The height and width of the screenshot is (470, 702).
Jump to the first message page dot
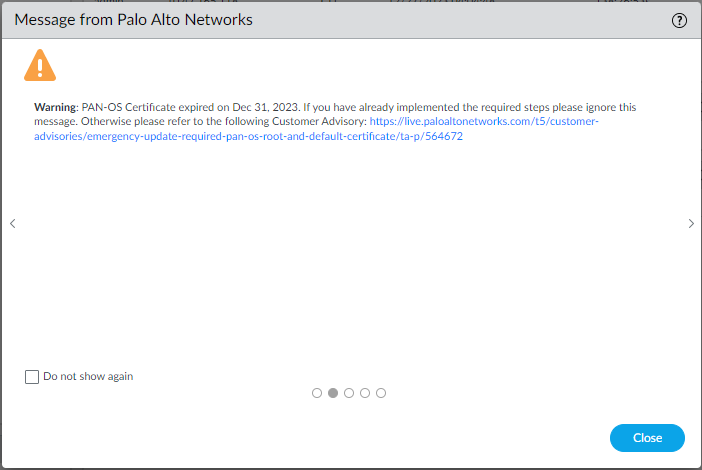point(317,393)
